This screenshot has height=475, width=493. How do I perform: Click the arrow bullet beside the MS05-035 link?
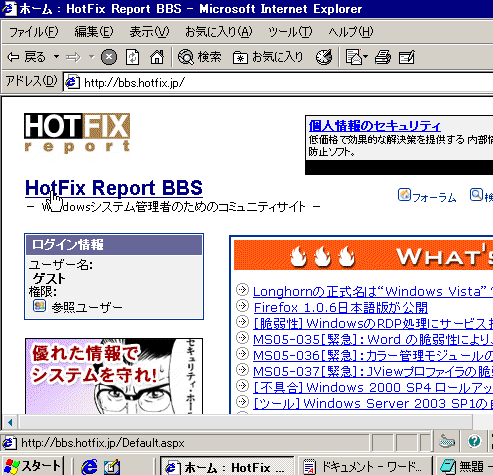[242, 338]
